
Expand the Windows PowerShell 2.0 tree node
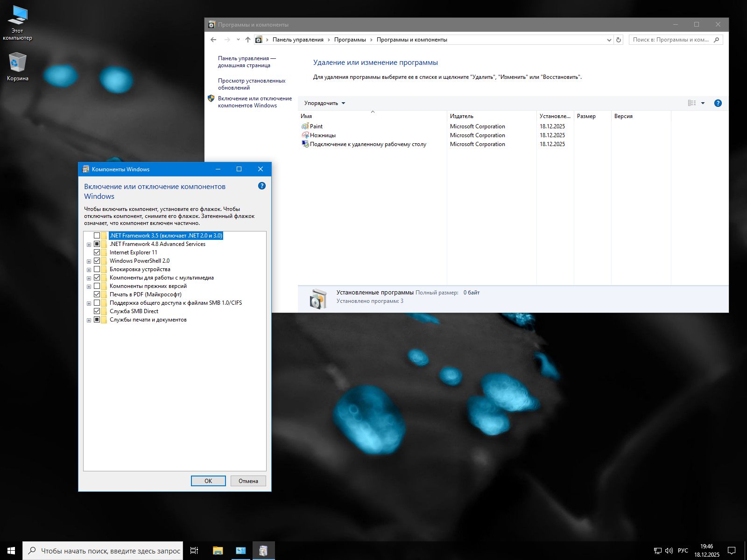click(89, 260)
